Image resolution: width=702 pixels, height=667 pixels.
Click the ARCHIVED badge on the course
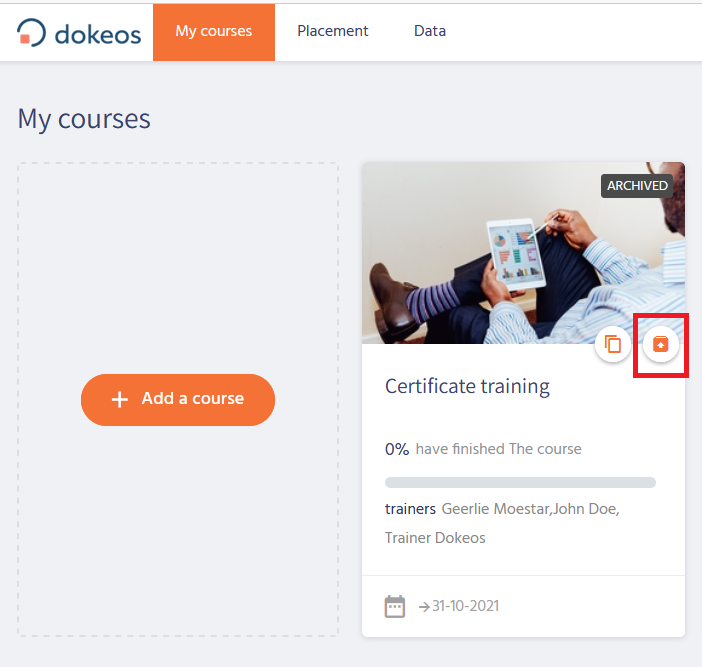coord(638,186)
